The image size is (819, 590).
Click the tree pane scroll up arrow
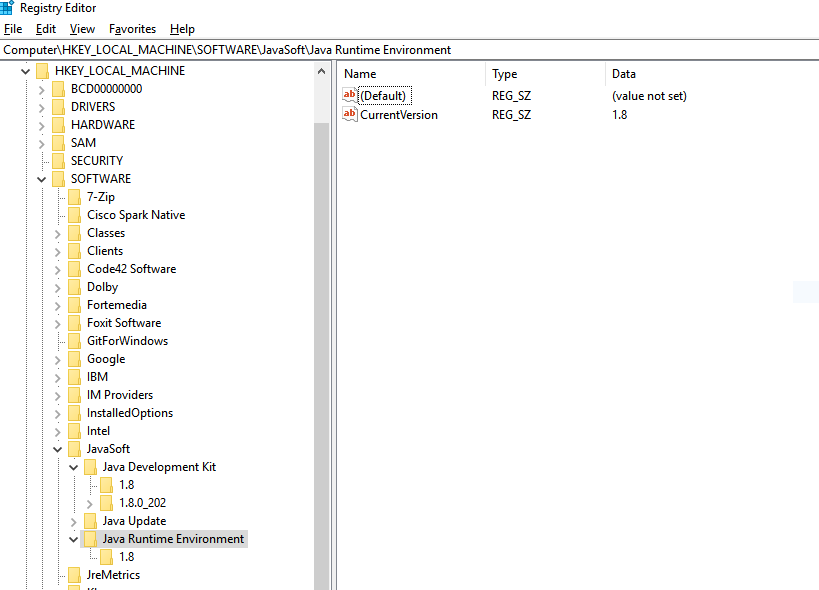click(322, 71)
